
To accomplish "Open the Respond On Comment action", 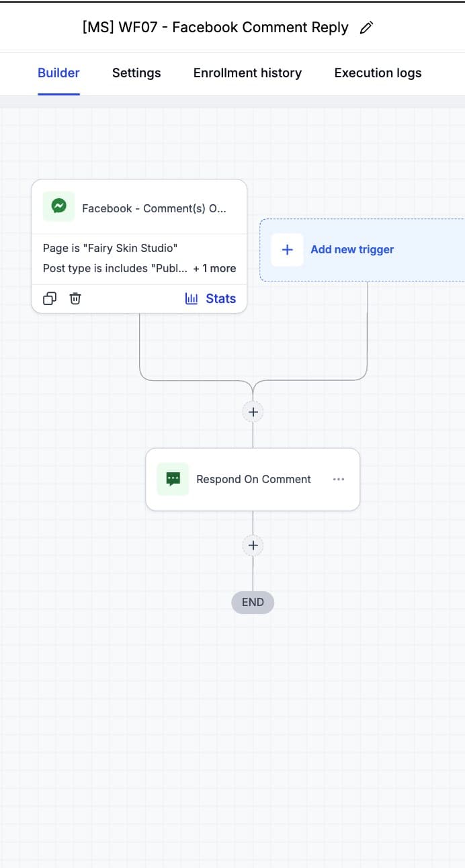I will 253,480.
